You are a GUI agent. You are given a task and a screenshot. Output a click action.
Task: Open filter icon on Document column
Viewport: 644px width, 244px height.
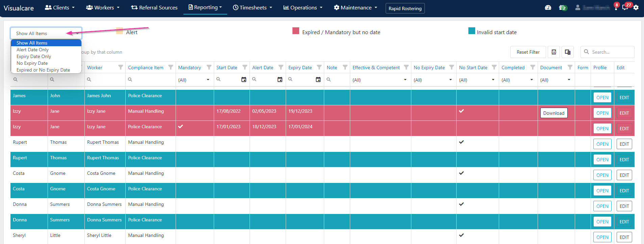point(570,67)
